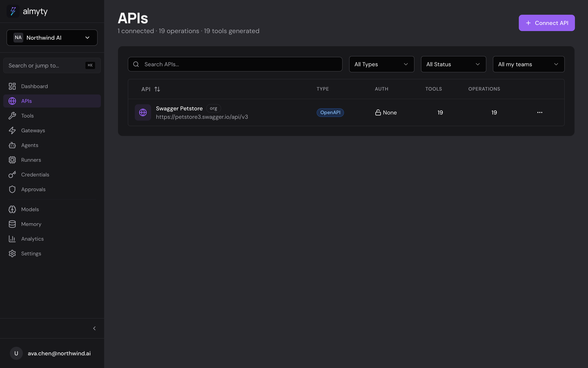Viewport: 588px width, 368px height.
Task: Click the U user avatar
Action: pyautogui.click(x=16, y=353)
